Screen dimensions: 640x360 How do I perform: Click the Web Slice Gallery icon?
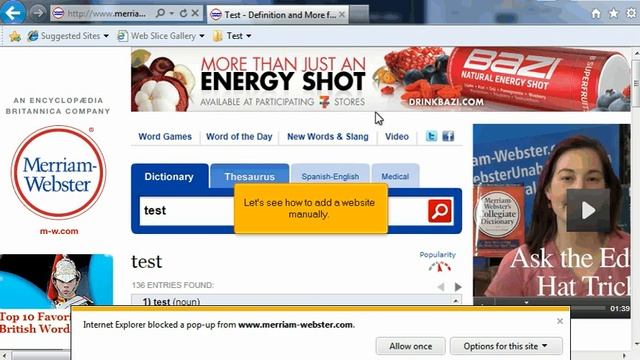tap(122, 36)
